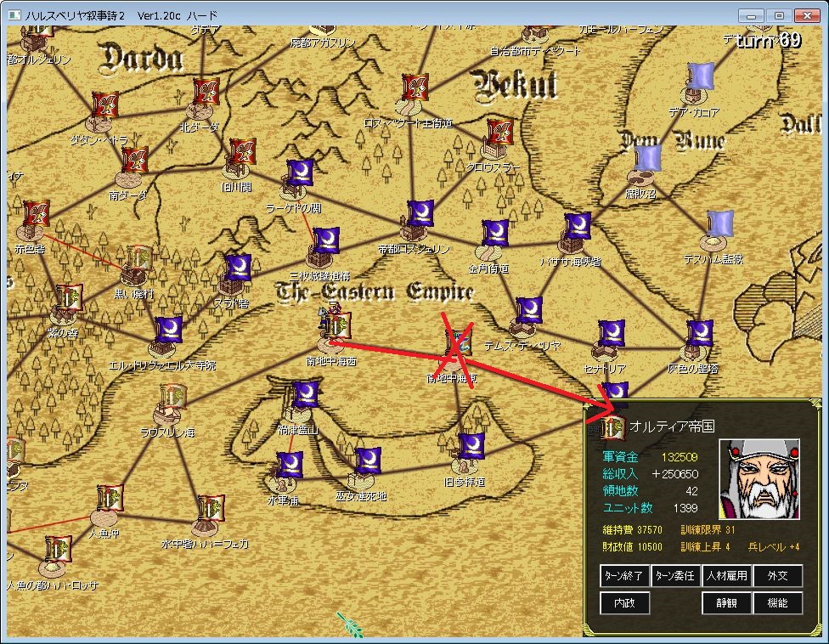Click the scroll flag at 紫の森
829x644 pixels.
pyautogui.click(x=70, y=297)
